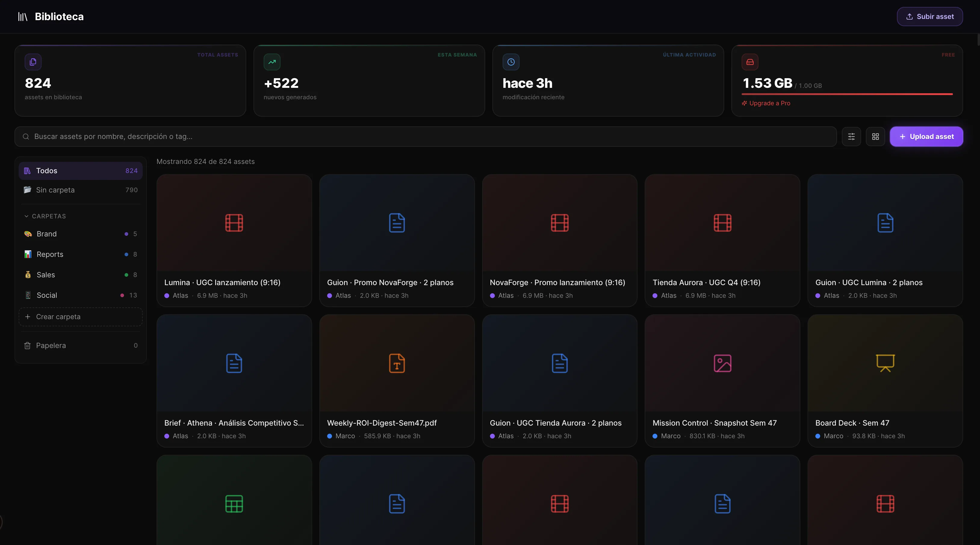Click the Esta Semana trending-up icon
980x545 pixels.
coord(272,62)
